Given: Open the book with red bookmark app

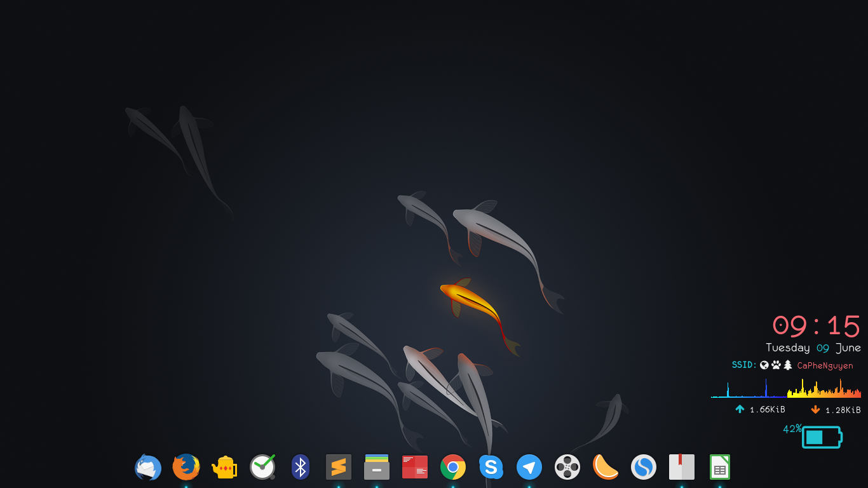Looking at the screenshot, I should coord(682,467).
